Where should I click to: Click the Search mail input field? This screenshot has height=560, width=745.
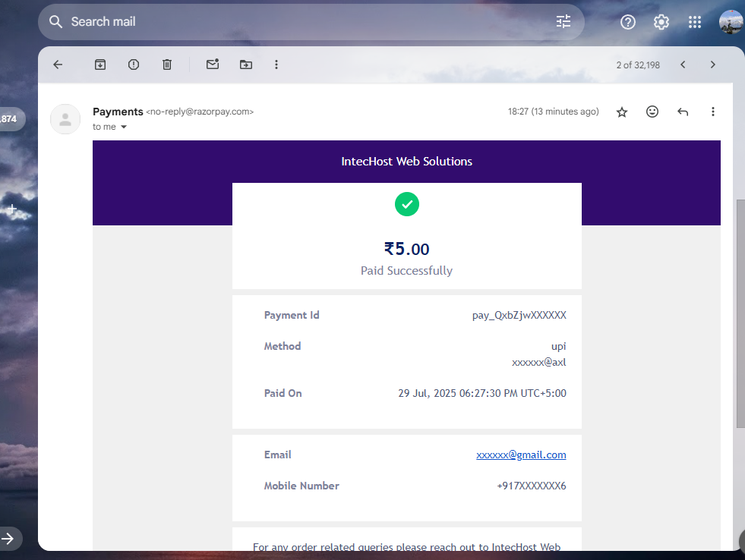point(228,21)
